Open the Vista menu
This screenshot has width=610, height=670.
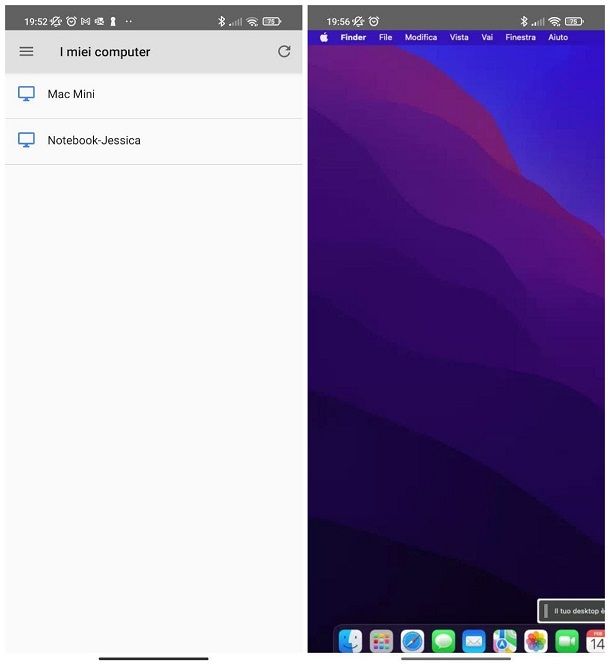(459, 38)
